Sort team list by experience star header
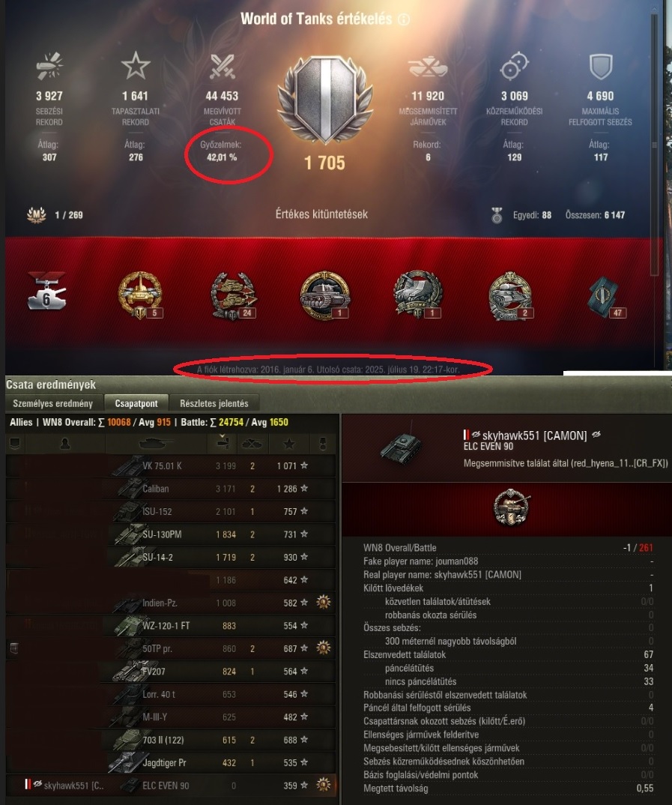Image resolution: width=672 pixels, height=805 pixels. (x=289, y=444)
